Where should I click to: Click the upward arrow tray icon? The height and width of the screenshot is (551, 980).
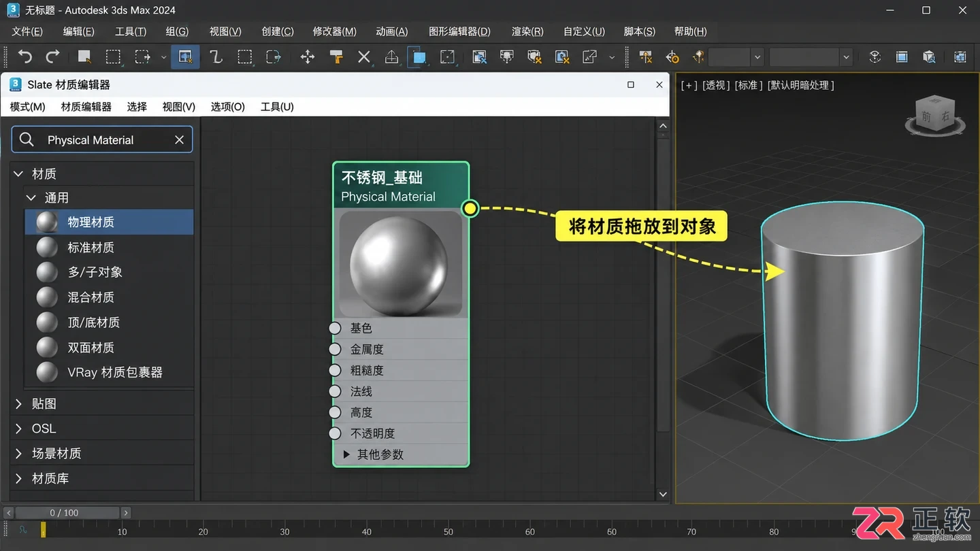click(x=392, y=57)
